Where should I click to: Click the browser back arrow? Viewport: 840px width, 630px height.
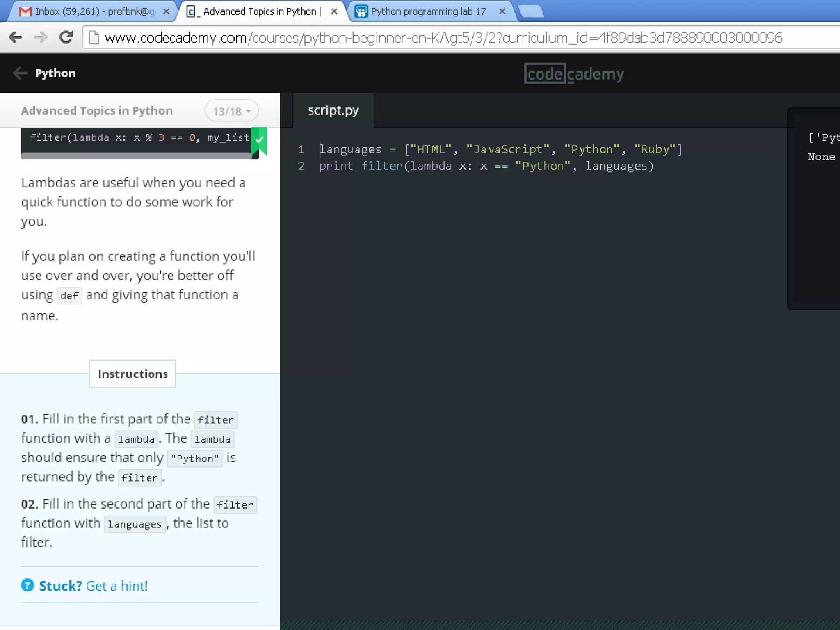15,37
